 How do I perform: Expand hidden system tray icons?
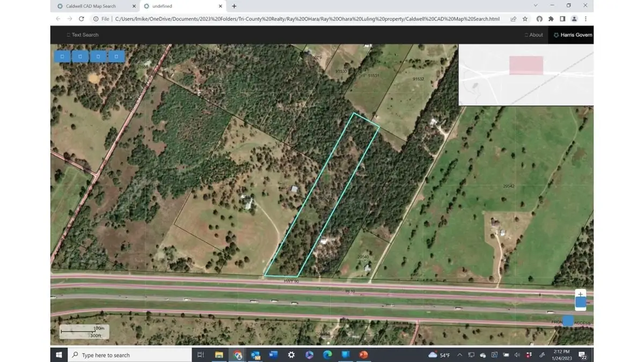[x=459, y=354]
